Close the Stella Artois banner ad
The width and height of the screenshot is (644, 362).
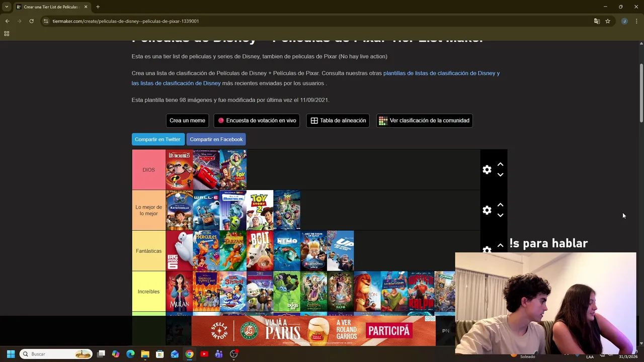click(432, 319)
